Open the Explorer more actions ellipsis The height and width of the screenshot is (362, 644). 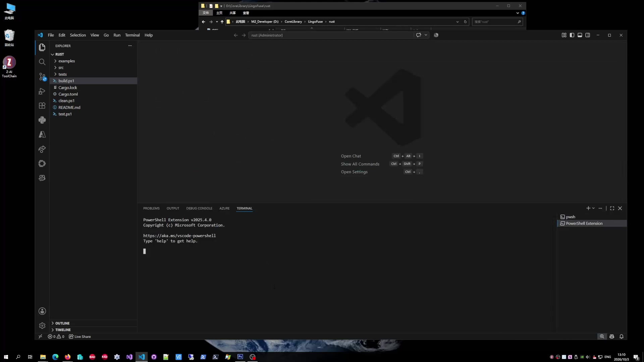pos(130,46)
